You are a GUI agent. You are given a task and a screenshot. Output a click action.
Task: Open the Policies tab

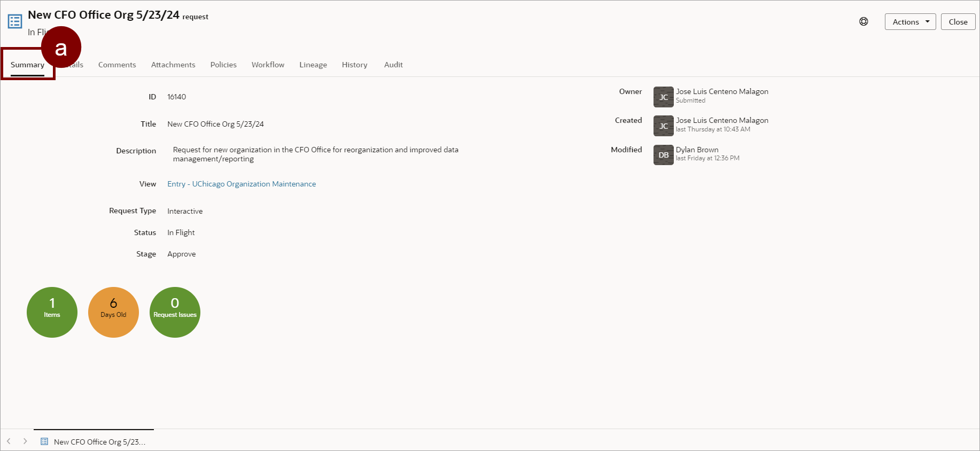[x=223, y=65]
